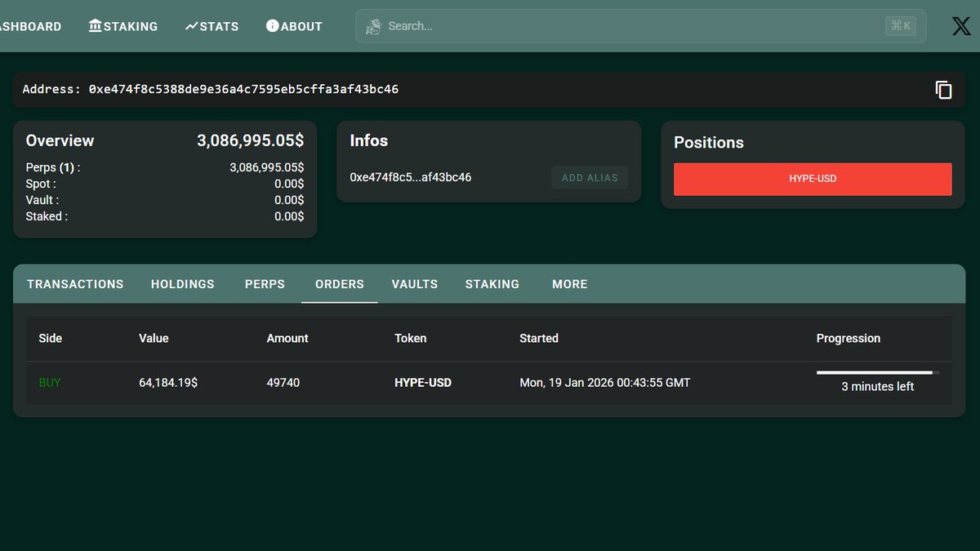Click the full wallet address text

click(243, 89)
